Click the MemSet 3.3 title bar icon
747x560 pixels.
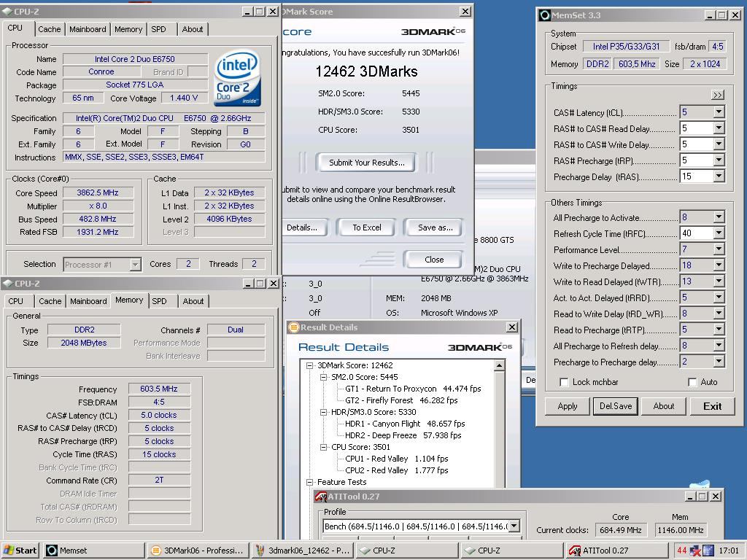pos(544,15)
